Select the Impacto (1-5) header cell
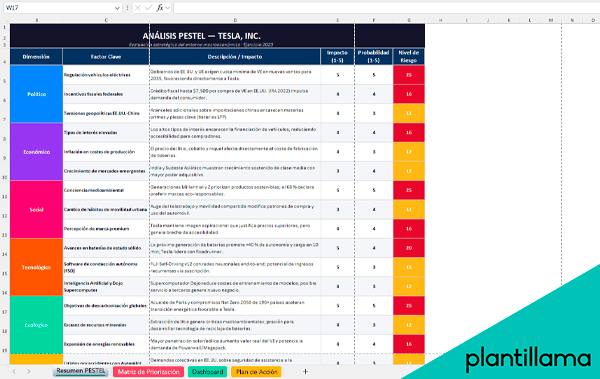Viewport: 600px width, 379px height. pos(337,57)
